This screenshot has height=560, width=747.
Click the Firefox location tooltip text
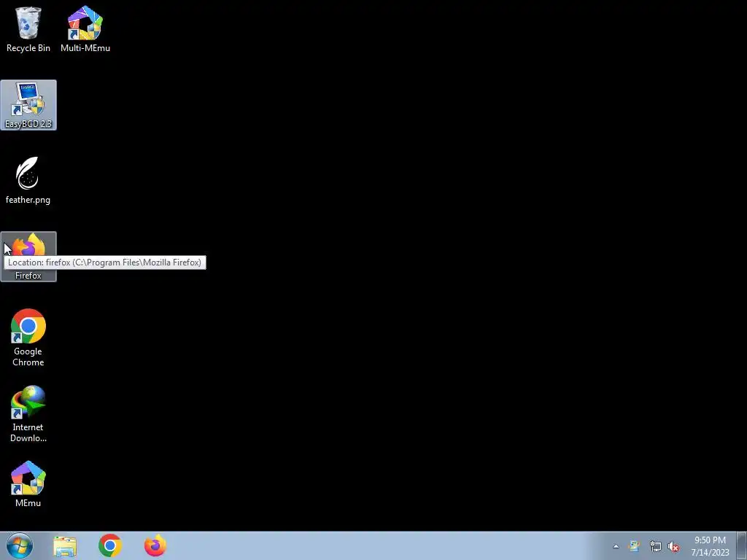[105, 262]
